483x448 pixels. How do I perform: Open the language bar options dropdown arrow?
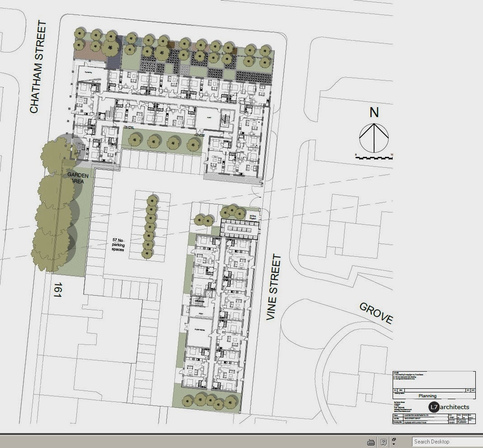394,444
